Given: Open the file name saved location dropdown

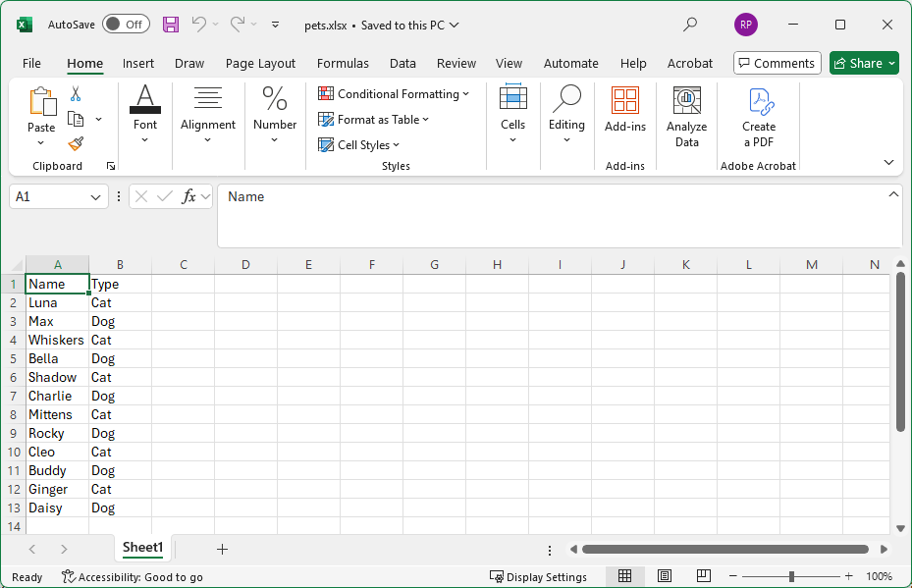Looking at the screenshot, I should click(x=455, y=25).
